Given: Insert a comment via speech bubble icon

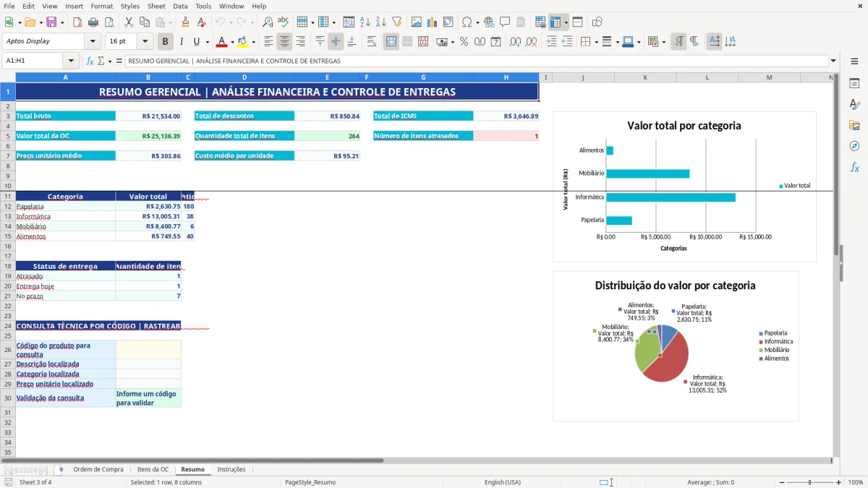Looking at the screenshot, I should [505, 22].
